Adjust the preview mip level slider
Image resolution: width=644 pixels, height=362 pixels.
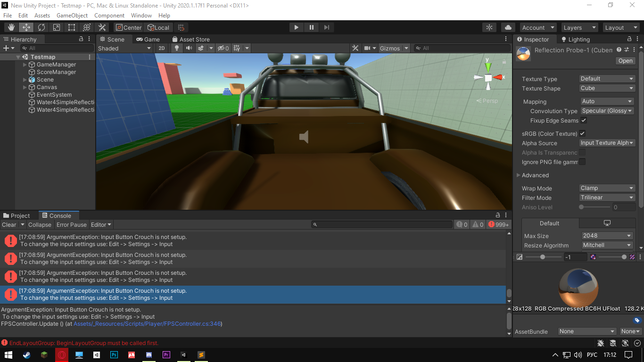click(x=613, y=257)
